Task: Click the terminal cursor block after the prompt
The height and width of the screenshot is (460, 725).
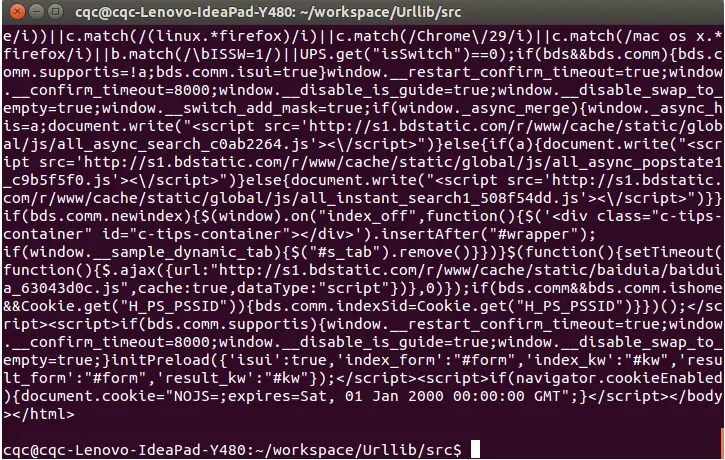Action: [x=475, y=449]
